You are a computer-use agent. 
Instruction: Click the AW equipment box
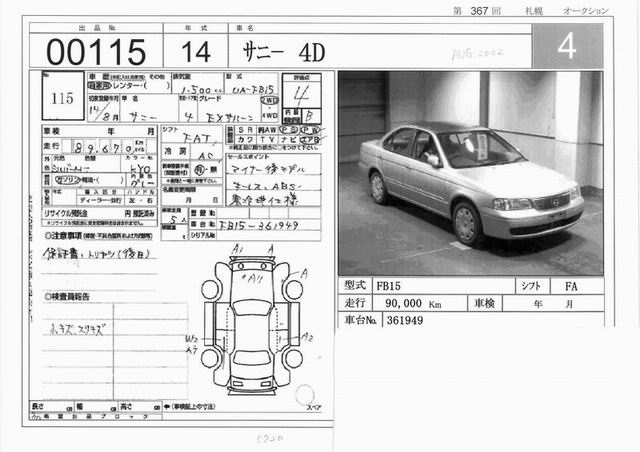click(x=267, y=130)
